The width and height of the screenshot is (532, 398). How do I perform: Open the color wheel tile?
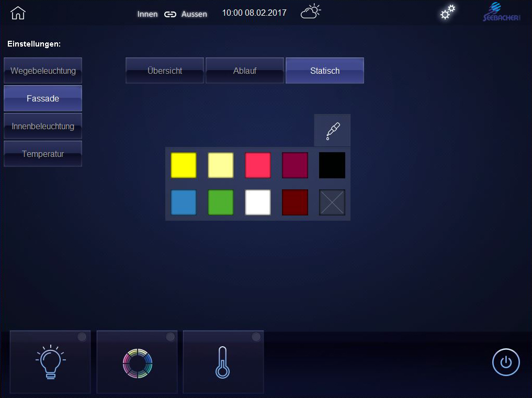(x=137, y=362)
